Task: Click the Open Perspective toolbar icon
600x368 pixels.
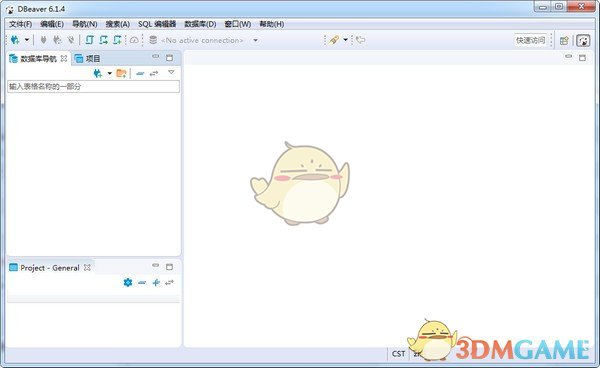Action: point(564,41)
